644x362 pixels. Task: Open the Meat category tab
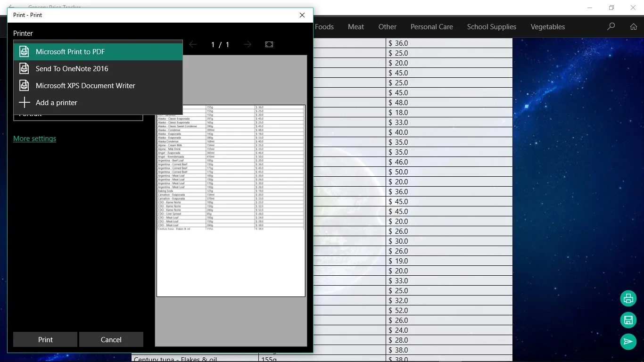point(356,27)
